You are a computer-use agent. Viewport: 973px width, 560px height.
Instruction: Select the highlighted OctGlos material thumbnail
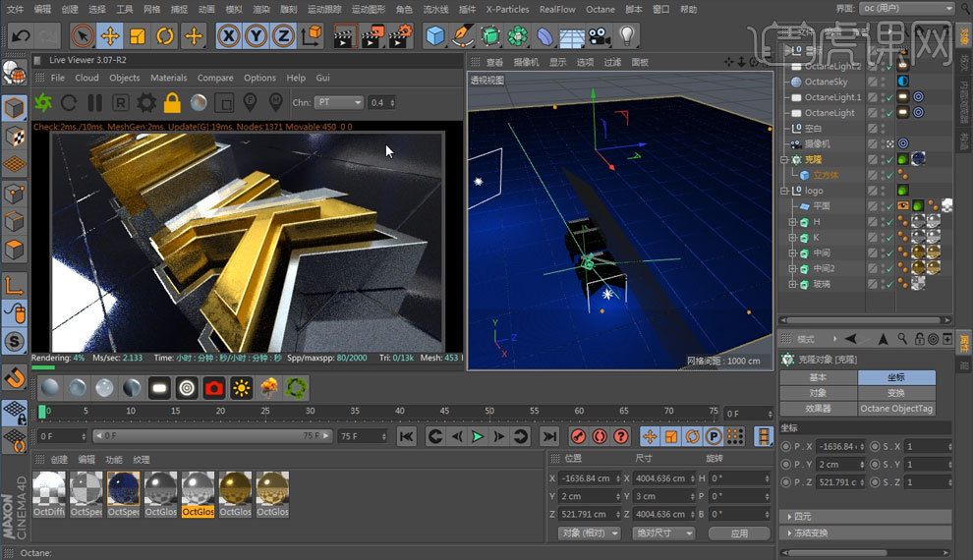click(x=198, y=488)
